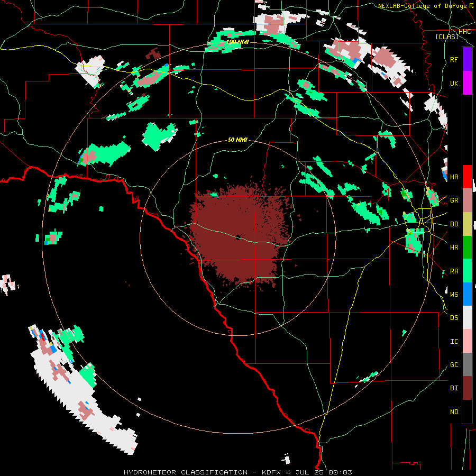Click the BD legend label
The image size is (476, 476).
coord(454,224)
